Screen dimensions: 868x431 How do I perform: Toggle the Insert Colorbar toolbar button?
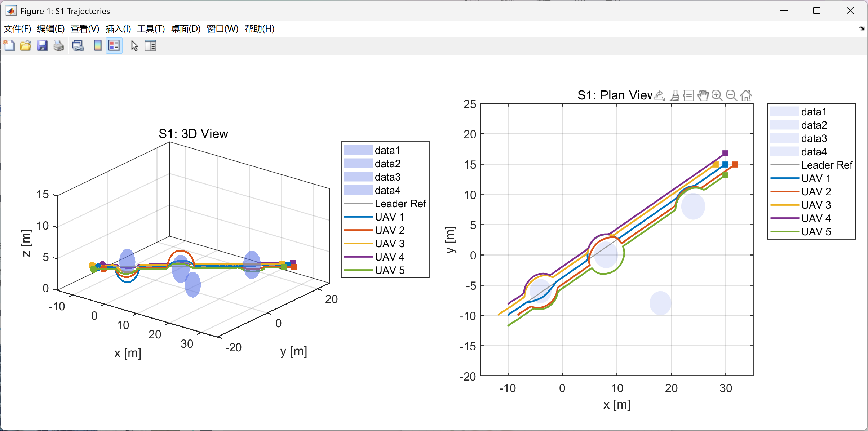97,46
